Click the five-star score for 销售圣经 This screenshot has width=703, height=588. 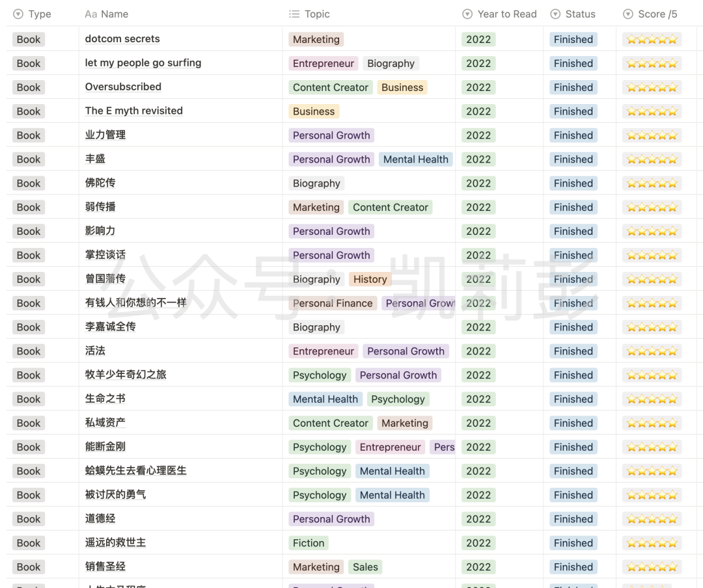click(652, 567)
